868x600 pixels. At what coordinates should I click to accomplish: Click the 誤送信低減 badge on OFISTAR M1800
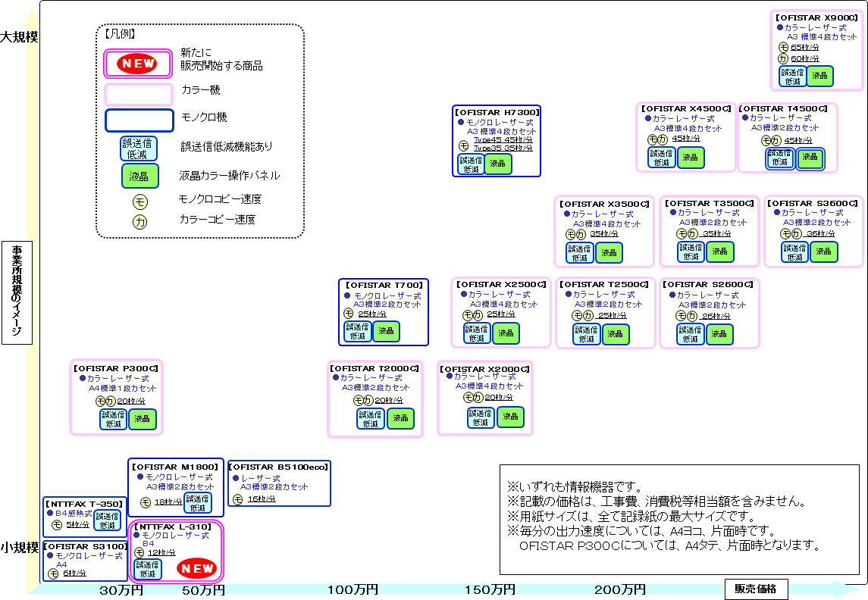(198, 503)
